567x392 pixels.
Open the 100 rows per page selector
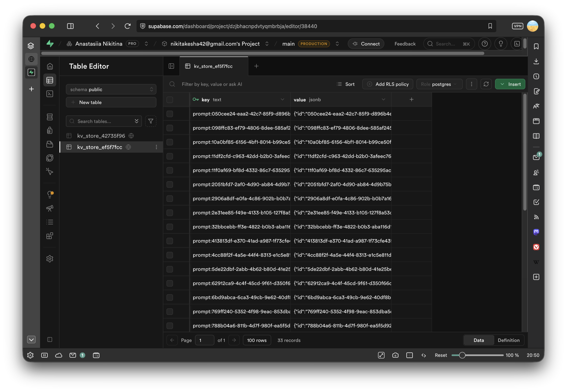tap(257, 340)
